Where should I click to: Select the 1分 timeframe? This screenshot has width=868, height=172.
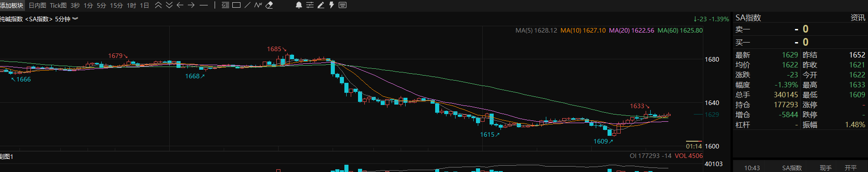pos(88,5)
